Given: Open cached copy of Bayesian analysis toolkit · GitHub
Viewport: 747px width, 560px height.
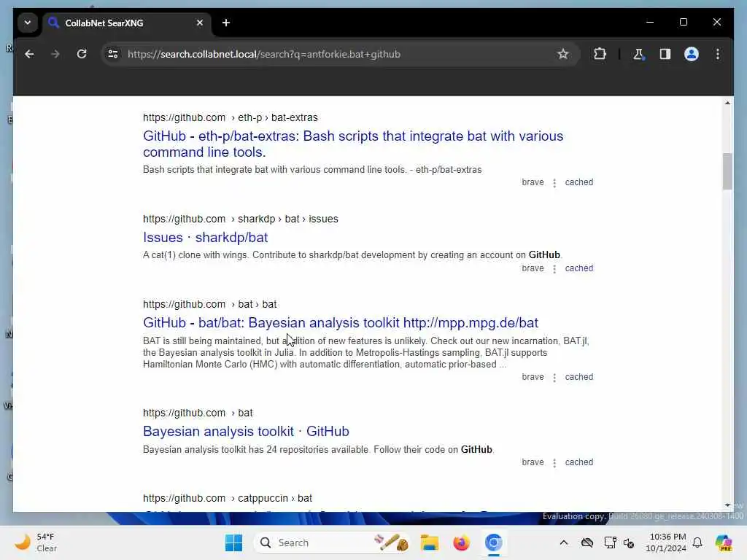Looking at the screenshot, I should coord(578,462).
